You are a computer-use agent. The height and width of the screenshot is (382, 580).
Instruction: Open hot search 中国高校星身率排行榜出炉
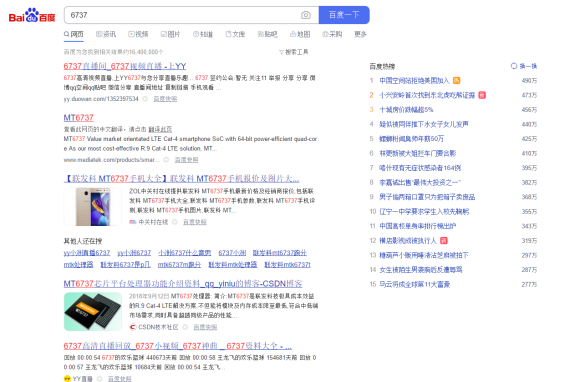[418, 226]
